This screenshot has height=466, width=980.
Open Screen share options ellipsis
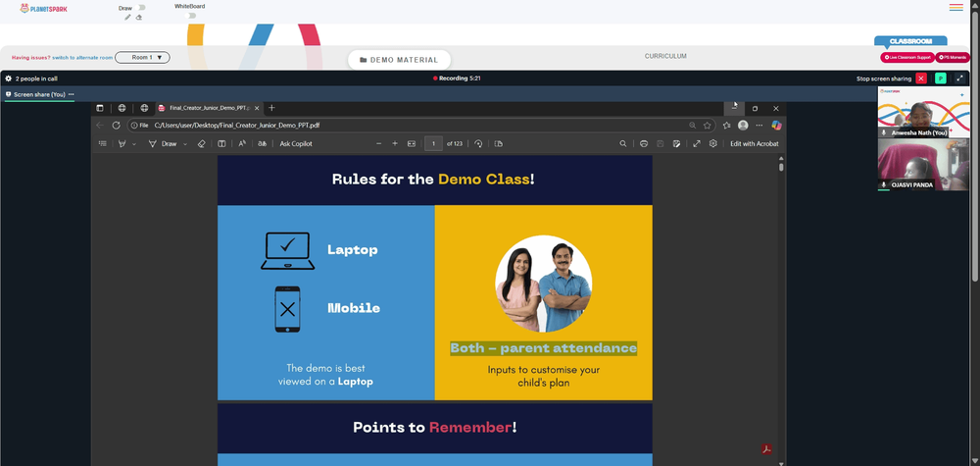[72, 94]
